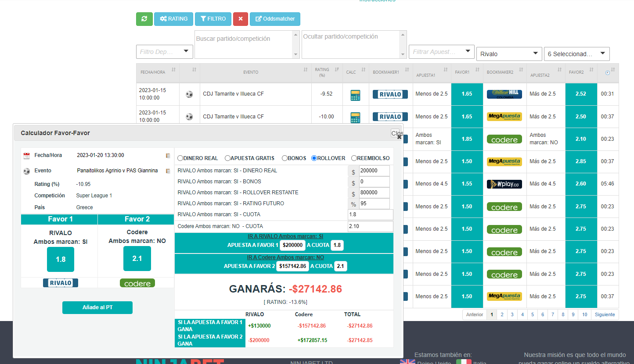
Task: Click the DINERO REAL amount field 200000
Action: (x=374, y=171)
